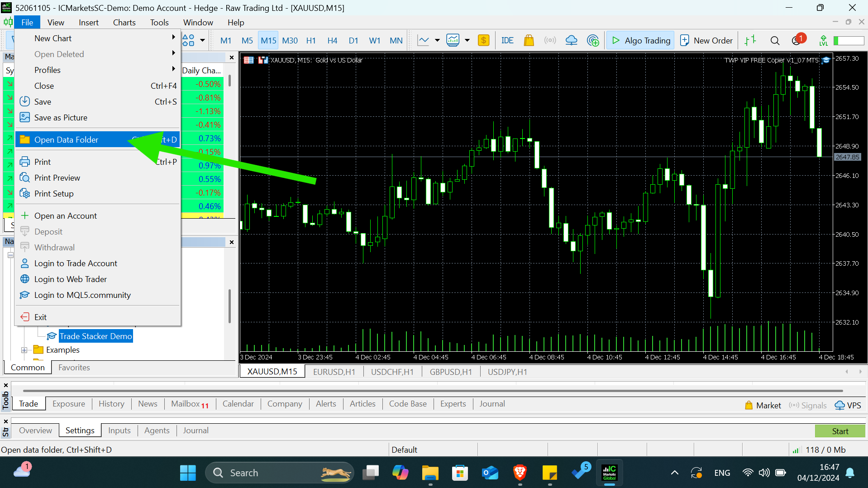Viewport: 868px width, 488px height.
Task: Switch to the EURUSD,H1 chart tab
Action: tap(334, 372)
